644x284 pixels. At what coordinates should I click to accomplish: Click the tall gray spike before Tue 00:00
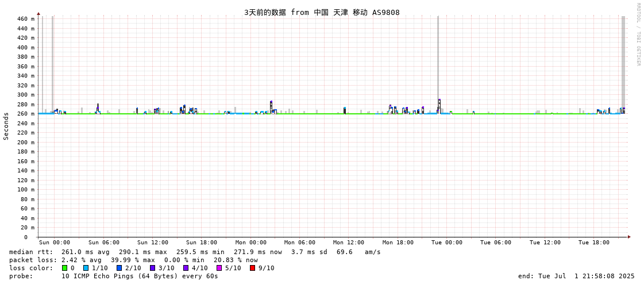click(438, 62)
